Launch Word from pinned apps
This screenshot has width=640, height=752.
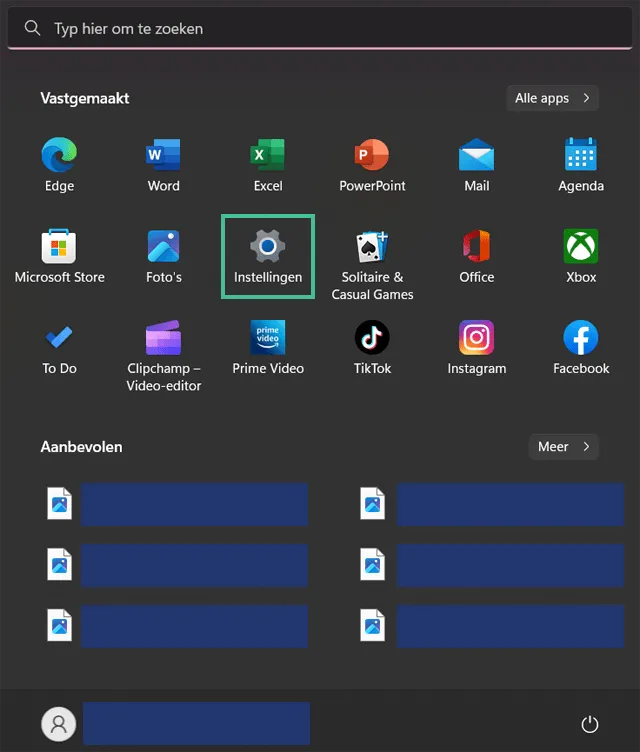(x=163, y=164)
